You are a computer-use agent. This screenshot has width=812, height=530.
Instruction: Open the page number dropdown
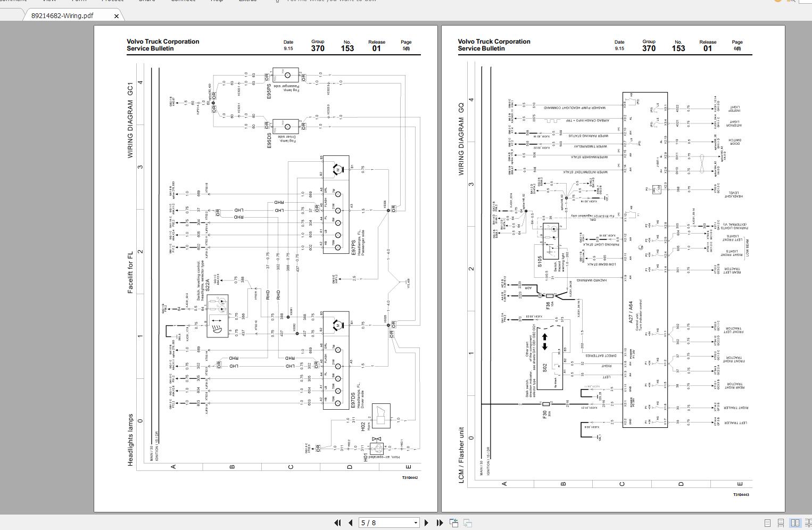tap(415, 523)
